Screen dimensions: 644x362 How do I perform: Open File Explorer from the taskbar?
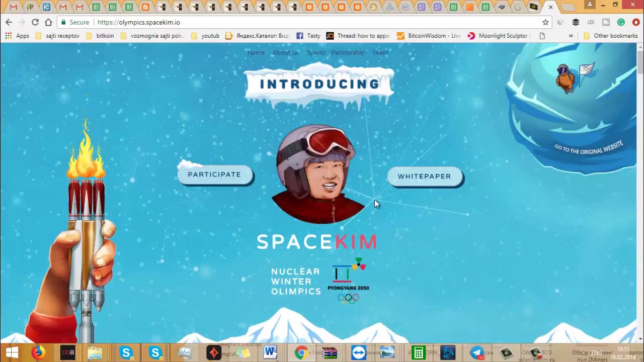coord(95,352)
